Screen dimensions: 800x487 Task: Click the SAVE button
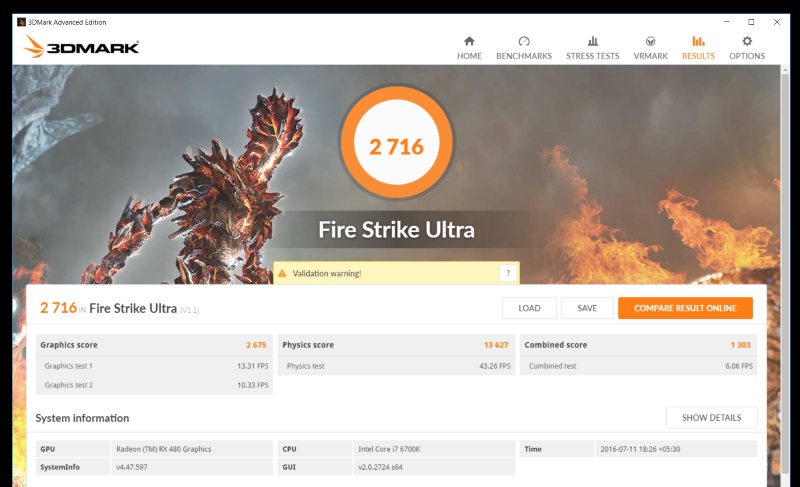[x=587, y=308]
